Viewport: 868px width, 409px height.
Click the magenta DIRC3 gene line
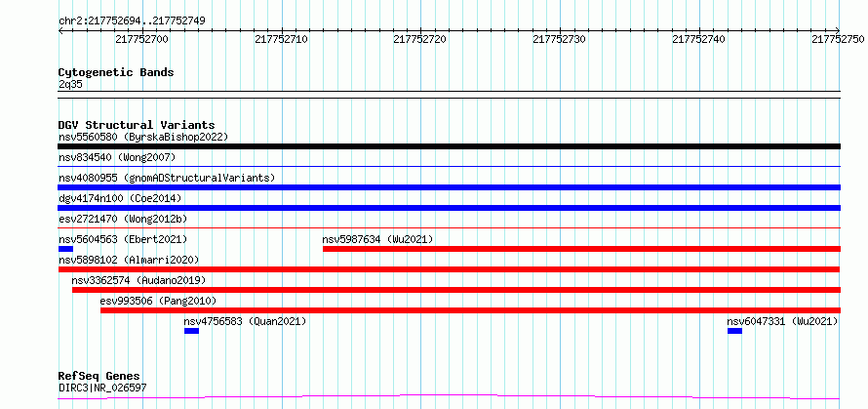pos(449,396)
